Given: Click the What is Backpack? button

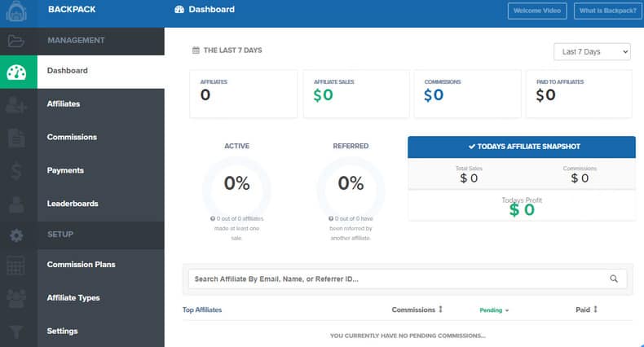Looking at the screenshot, I should point(608,11).
